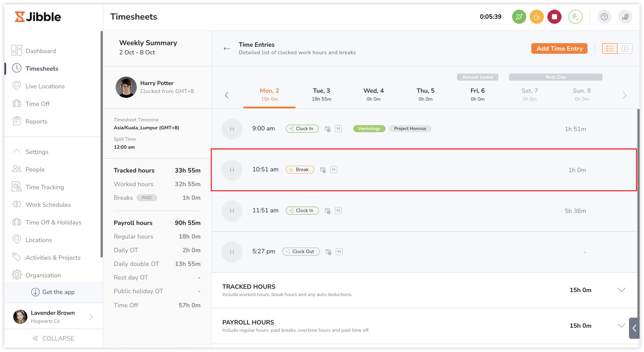Collapse the sidebar with COLLAPSE button
Image resolution: width=644 pixels, height=352 pixels.
[x=53, y=338]
